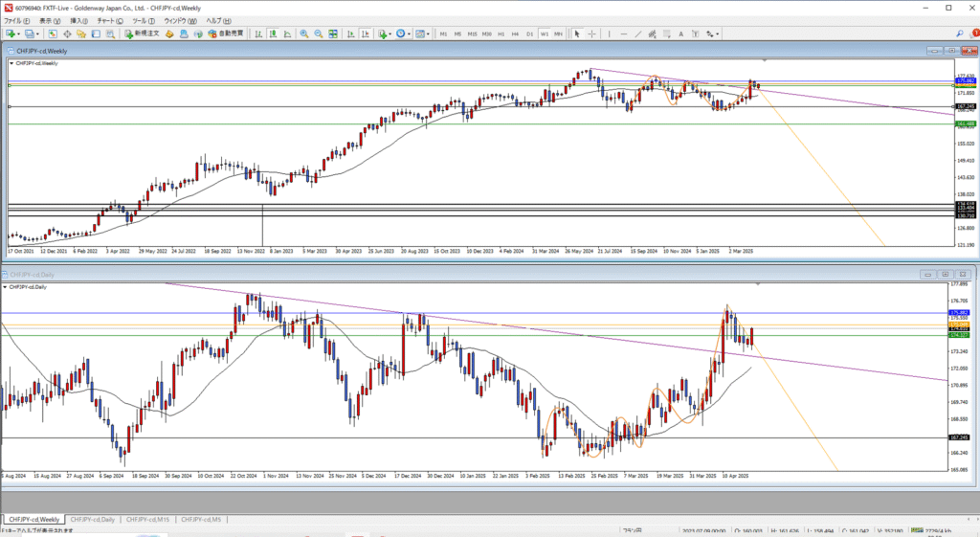Screen dimensions: 980x537
Task: Expand the new chart dropdown arrow
Action: pyautogui.click(x=19, y=34)
